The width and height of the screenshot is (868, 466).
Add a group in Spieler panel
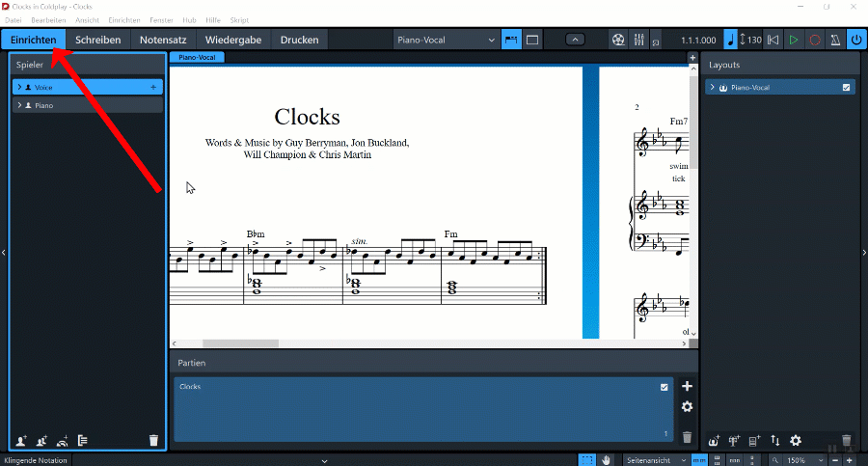point(83,441)
